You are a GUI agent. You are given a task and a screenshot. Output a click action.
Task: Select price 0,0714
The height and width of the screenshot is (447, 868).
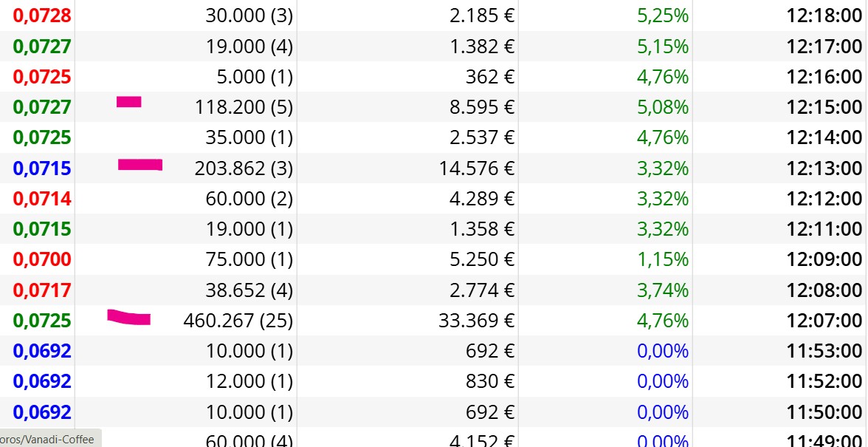point(42,198)
